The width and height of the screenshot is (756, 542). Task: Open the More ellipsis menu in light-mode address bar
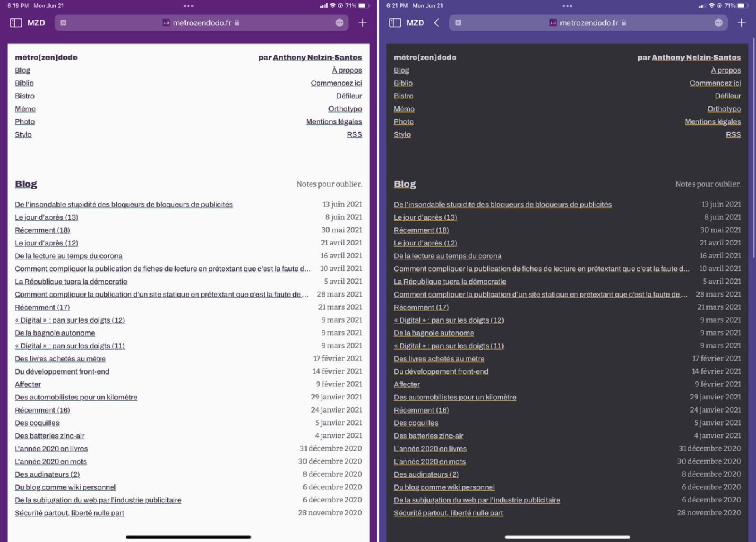click(x=339, y=23)
